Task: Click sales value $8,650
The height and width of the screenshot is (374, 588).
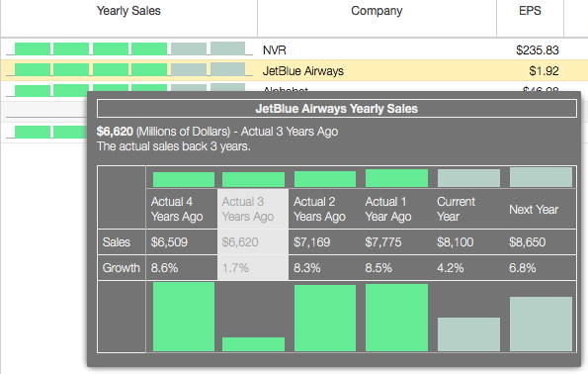Action: tap(528, 242)
